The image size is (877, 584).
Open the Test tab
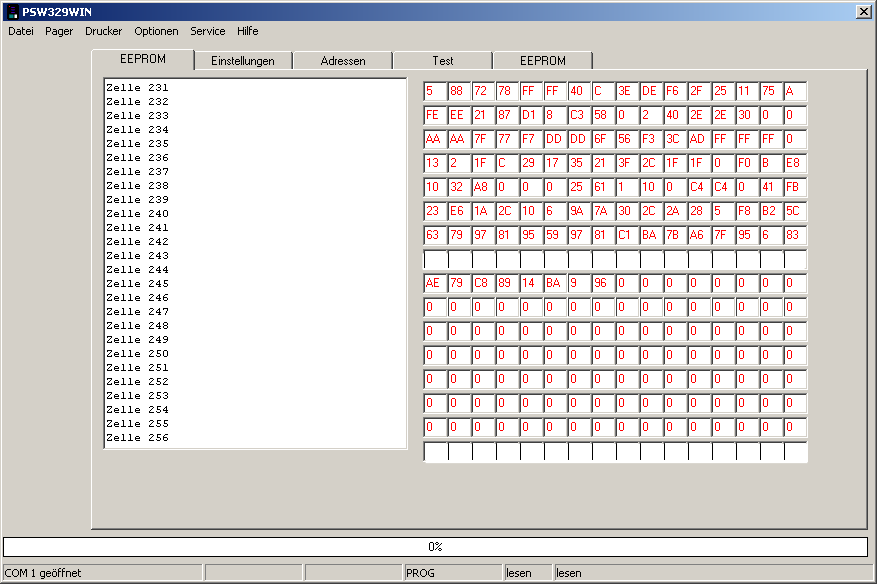point(443,61)
